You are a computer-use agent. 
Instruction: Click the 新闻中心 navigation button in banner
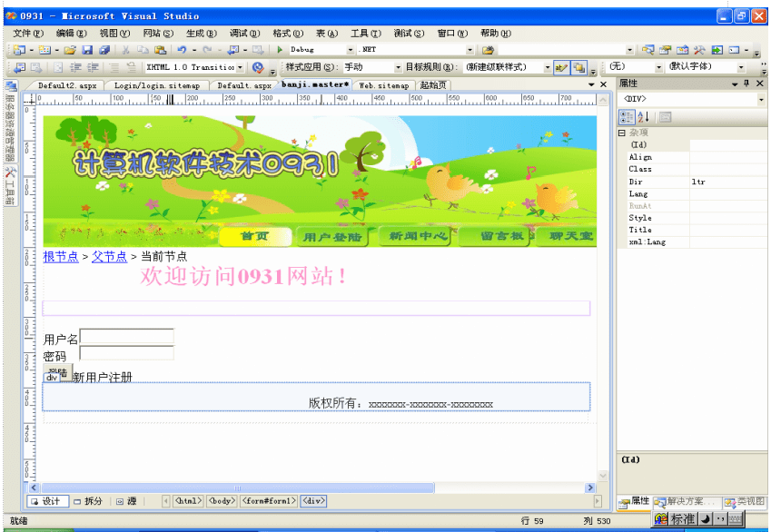click(417, 237)
